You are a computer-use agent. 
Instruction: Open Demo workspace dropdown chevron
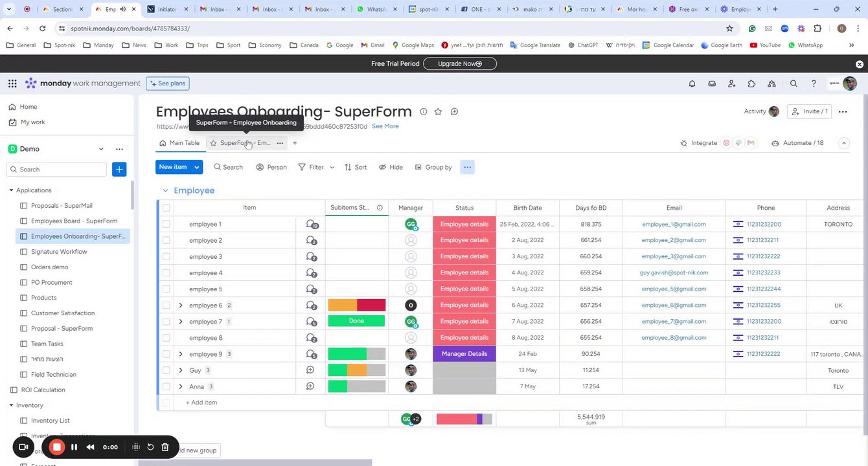101,149
